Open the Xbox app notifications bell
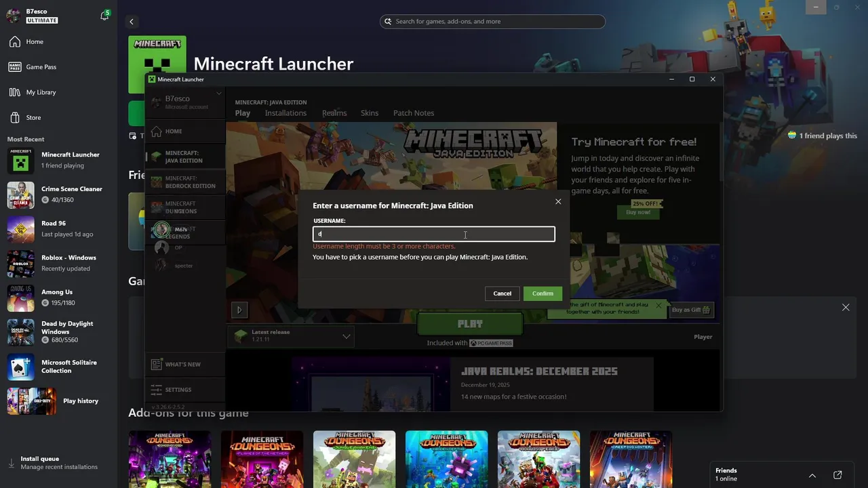 point(104,16)
